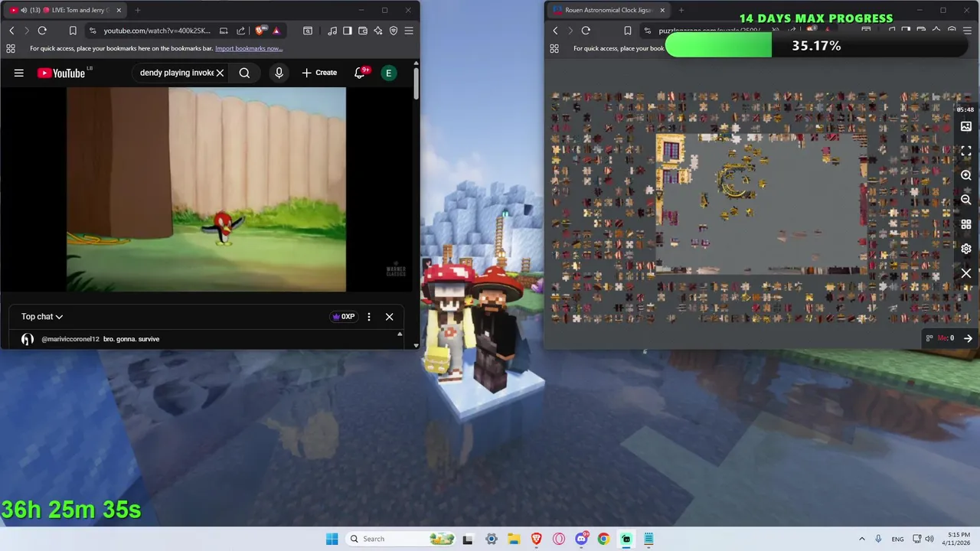
Task: Start YouTube voice search microphone
Action: pos(279,73)
